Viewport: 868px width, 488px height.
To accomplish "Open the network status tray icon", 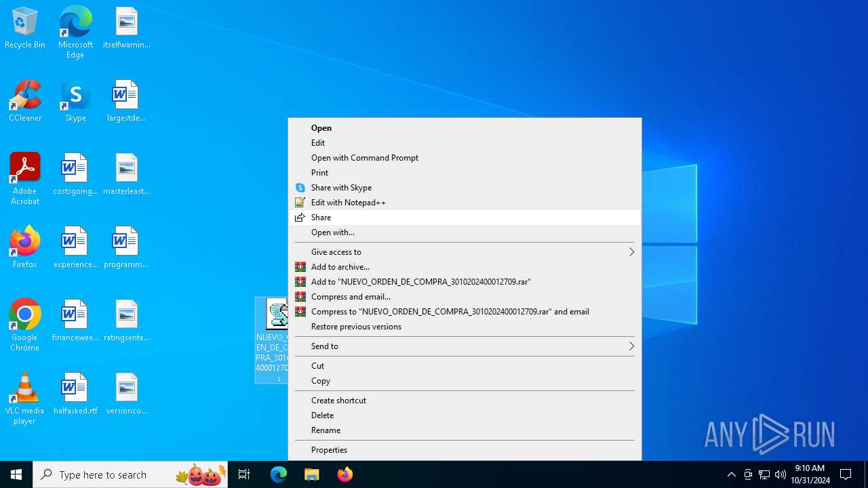I will [764, 474].
